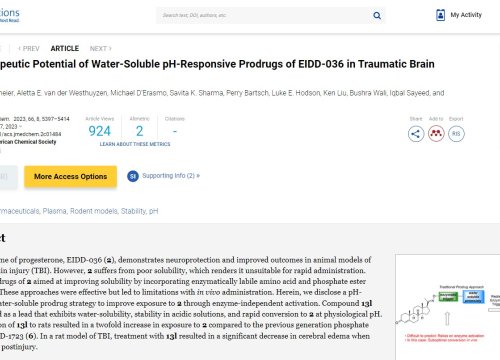Click the search magnifier icon
The image size is (500, 360).
coord(377,15)
